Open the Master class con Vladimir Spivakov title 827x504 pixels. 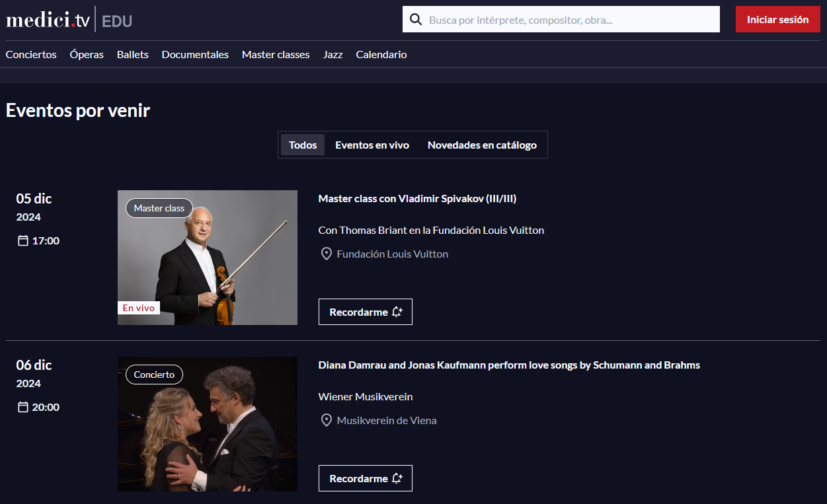[x=417, y=199]
